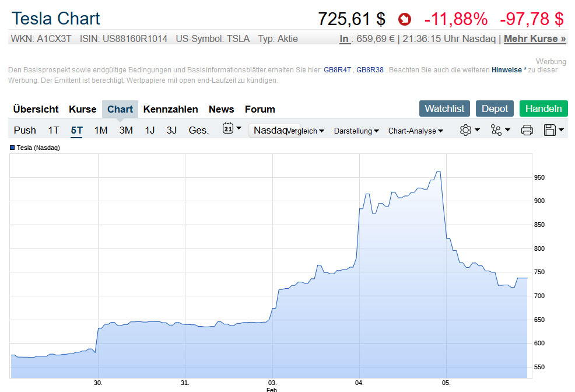This screenshot has width=575, height=392.
Task: Click the 30. date label on x-axis
Action: point(98,383)
